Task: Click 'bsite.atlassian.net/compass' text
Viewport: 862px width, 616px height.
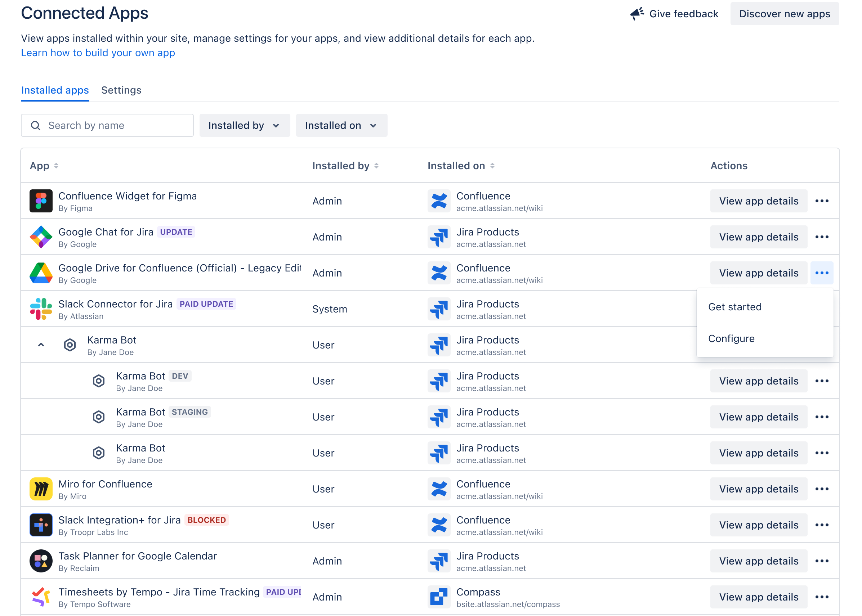Action: pyautogui.click(x=508, y=604)
